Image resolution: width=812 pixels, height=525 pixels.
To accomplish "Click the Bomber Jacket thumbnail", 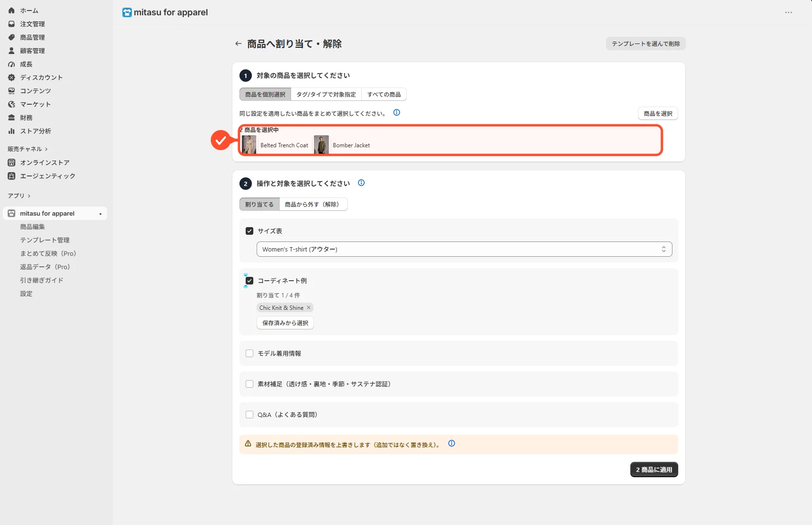I will [x=321, y=145].
